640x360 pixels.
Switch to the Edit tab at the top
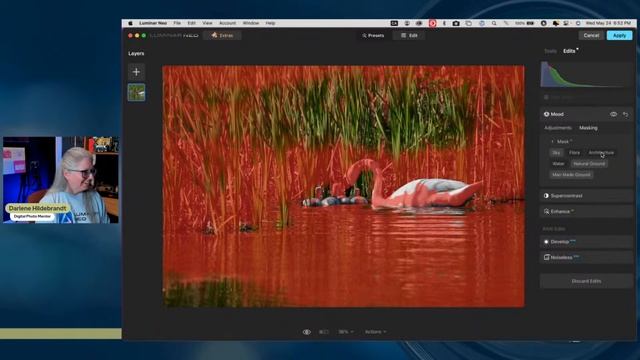click(x=409, y=36)
